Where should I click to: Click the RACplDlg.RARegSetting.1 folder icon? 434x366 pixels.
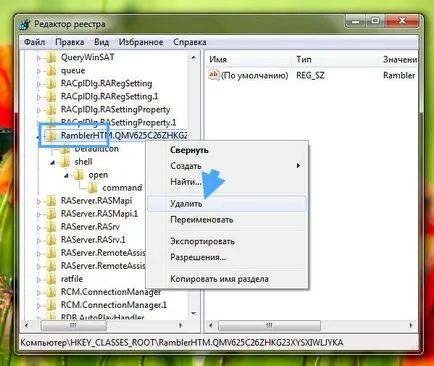(x=51, y=97)
